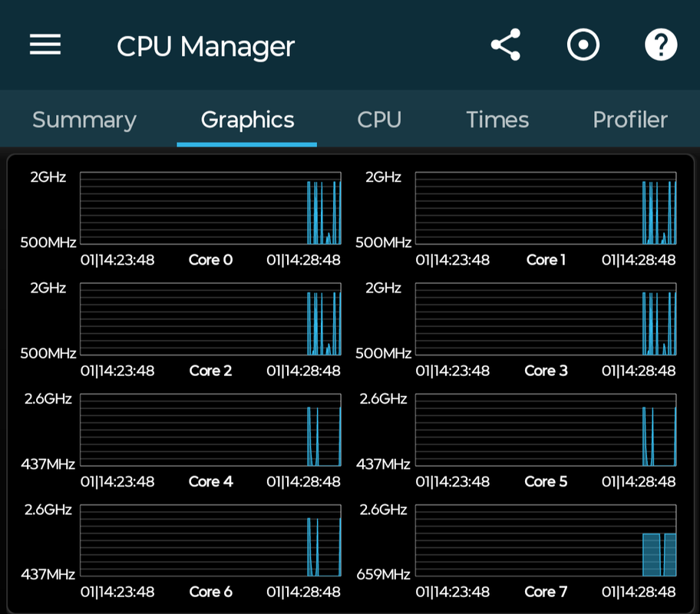Open the Core 6 frequency graph
Viewport: 700px width, 614px height.
tap(210, 540)
